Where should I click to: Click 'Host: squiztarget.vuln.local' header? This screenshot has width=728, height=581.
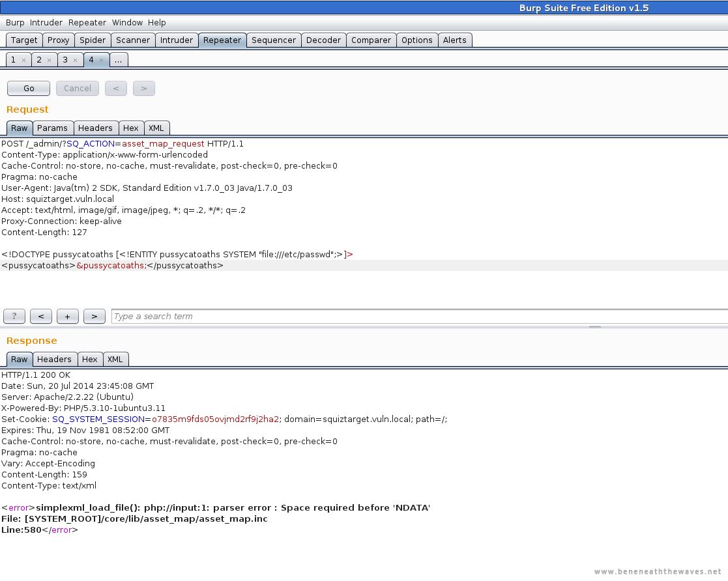[57, 199]
